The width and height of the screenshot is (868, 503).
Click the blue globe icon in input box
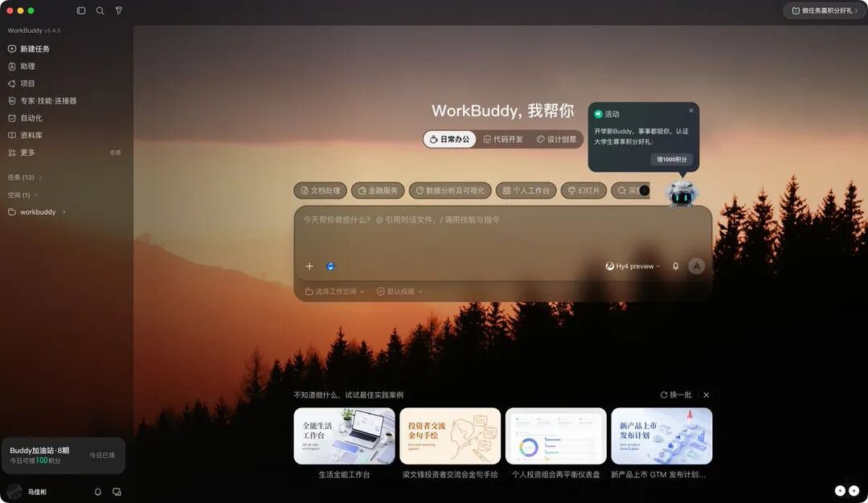pos(330,266)
